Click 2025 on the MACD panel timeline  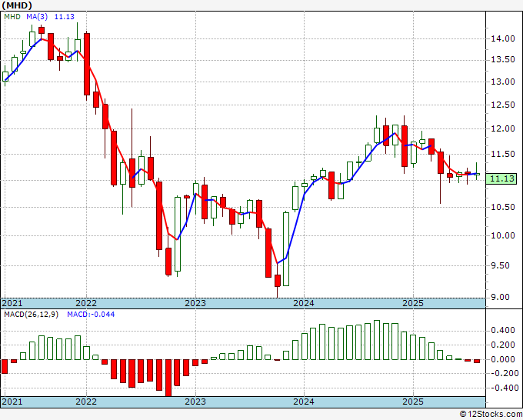(x=413, y=402)
